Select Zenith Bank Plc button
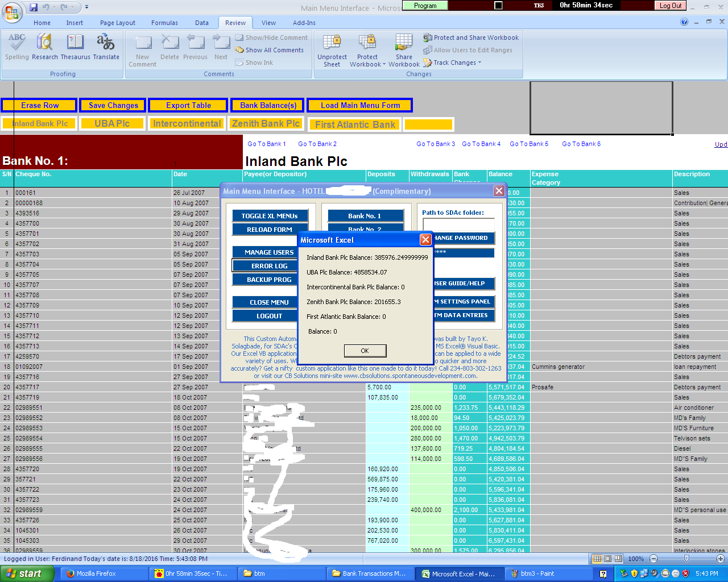The height and width of the screenshot is (582, 728). (266, 123)
